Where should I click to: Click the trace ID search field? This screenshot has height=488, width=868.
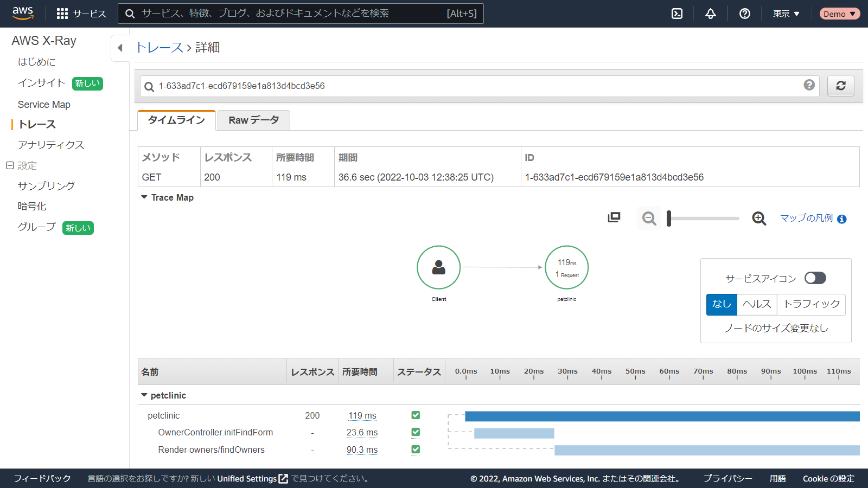[x=472, y=86]
